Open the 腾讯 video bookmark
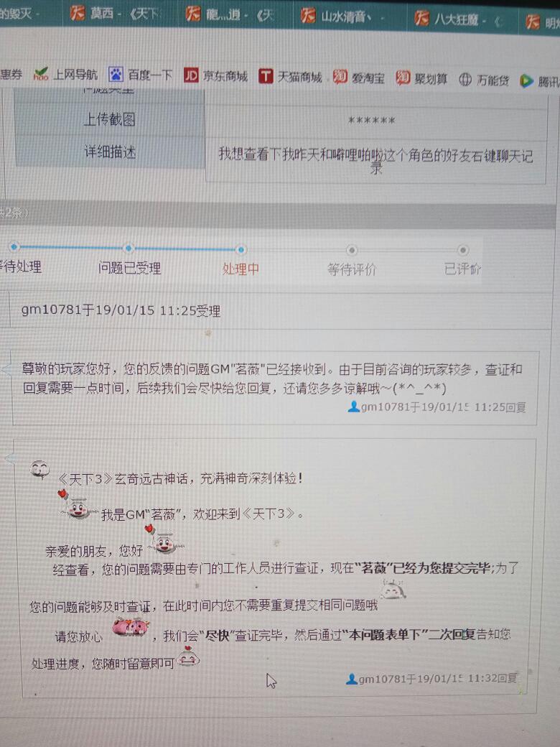This screenshot has height=747, width=560. coord(537,81)
